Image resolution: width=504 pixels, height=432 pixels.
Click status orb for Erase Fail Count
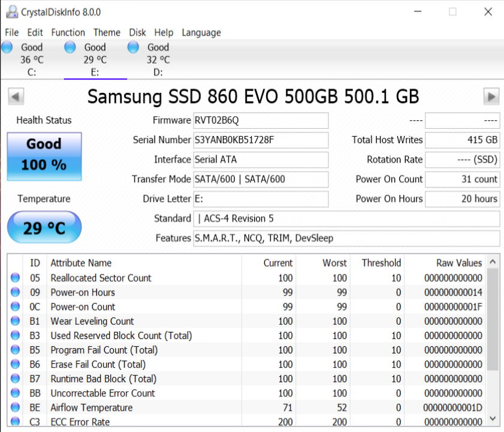coord(15,364)
